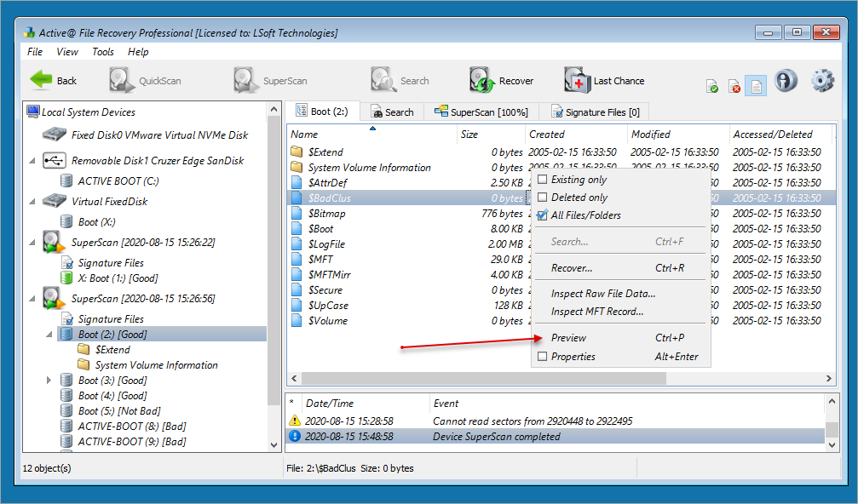The height and width of the screenshot is (504, 858).
Task: Click the $LogFile file entry
Action: coord(326,244)
